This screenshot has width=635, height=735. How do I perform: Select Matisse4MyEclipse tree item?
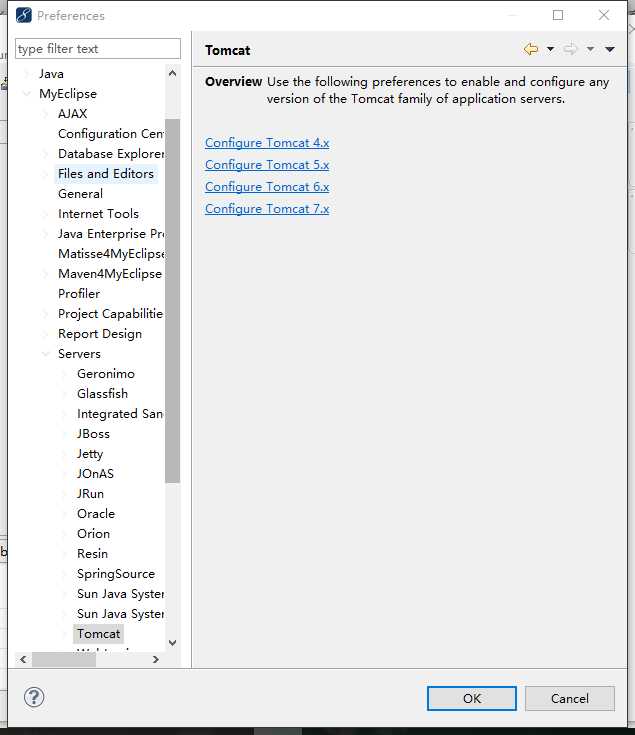[x=111, y=254]
